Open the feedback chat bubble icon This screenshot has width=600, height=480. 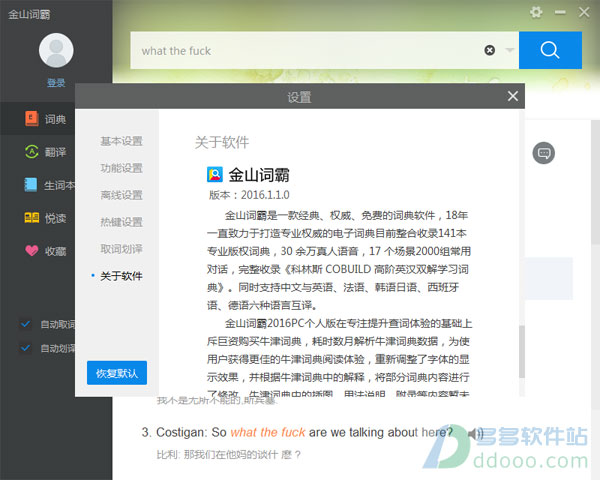(x=543, y=153)
